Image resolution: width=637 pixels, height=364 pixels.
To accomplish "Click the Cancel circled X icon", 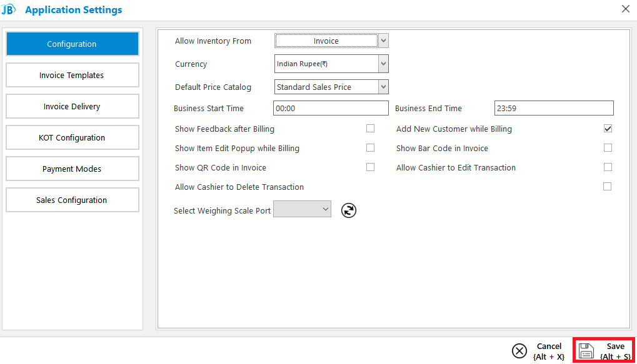I will click(519, 351).
